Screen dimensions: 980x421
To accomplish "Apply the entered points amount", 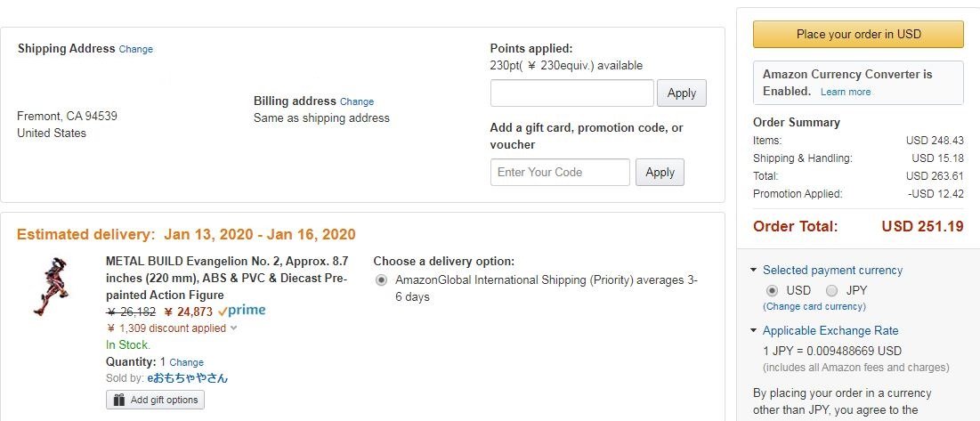I will coord(681,93).
